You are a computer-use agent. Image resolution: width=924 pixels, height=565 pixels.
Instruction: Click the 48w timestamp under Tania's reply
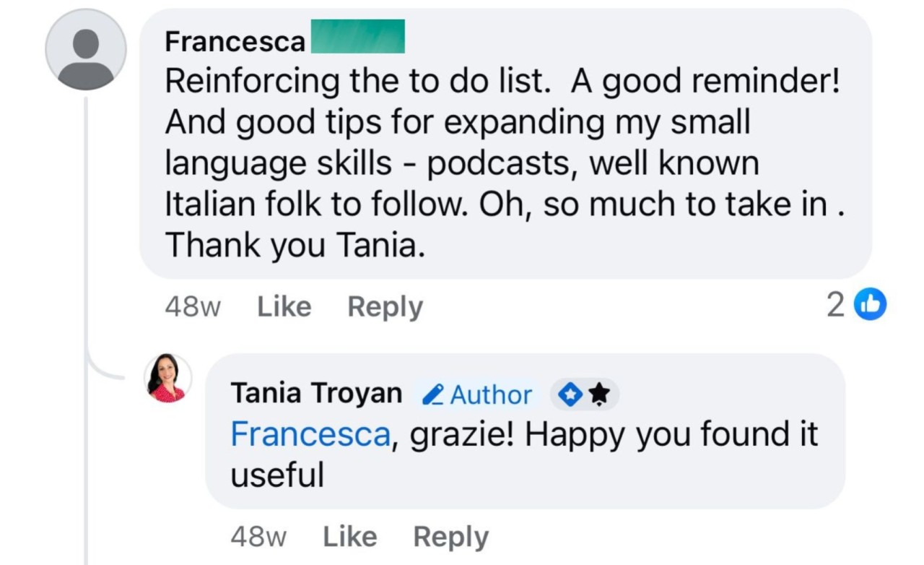pos(258,536)
